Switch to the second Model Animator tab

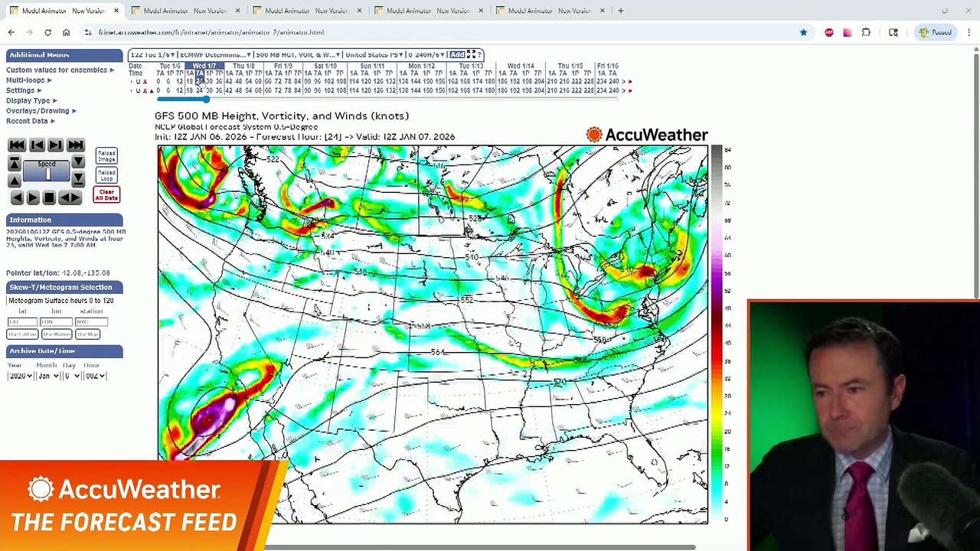click(185, 11)
